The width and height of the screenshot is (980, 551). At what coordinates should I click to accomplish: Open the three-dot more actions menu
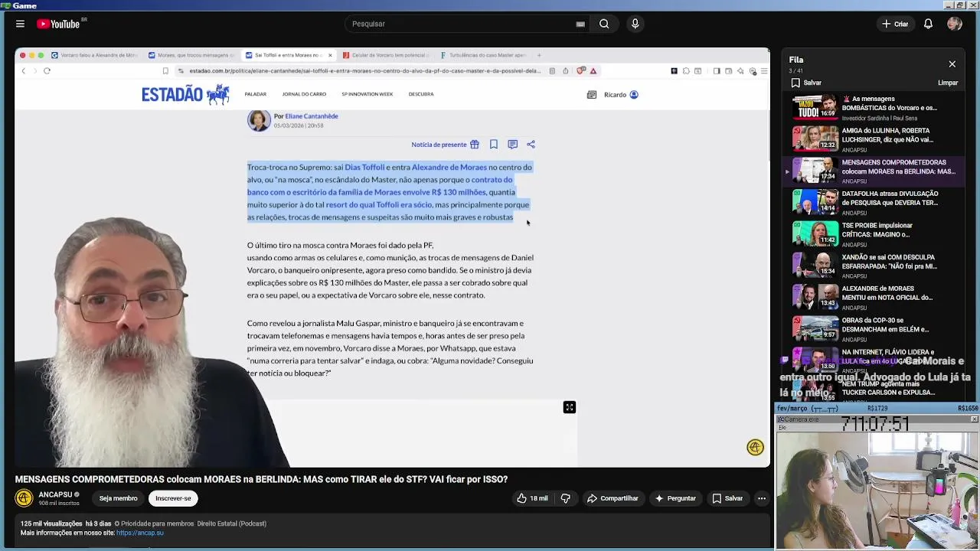pos(761,498)
